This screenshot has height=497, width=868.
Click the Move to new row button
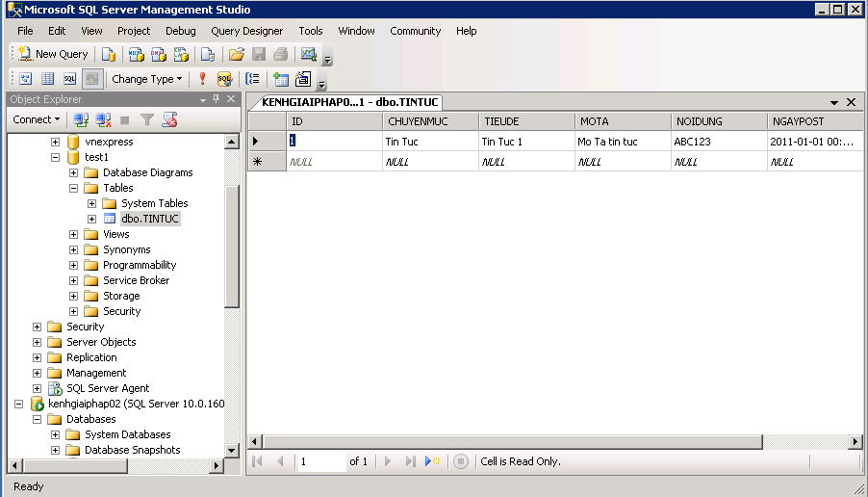(432, 461)
